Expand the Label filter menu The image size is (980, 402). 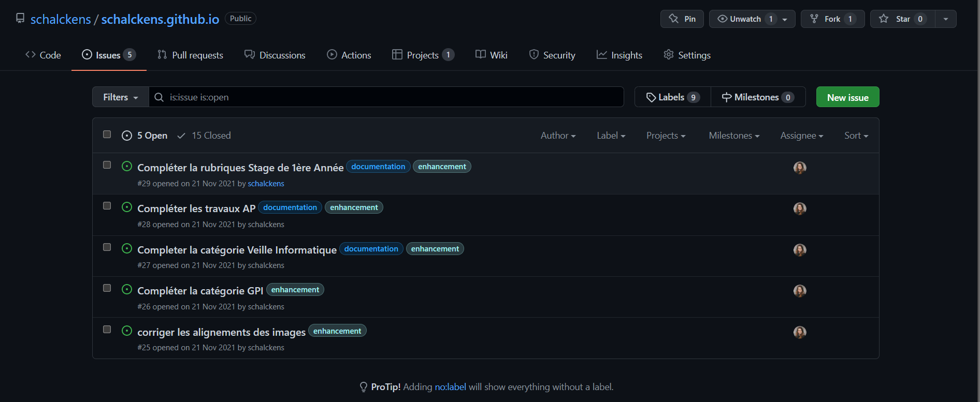tap(611, 136)
